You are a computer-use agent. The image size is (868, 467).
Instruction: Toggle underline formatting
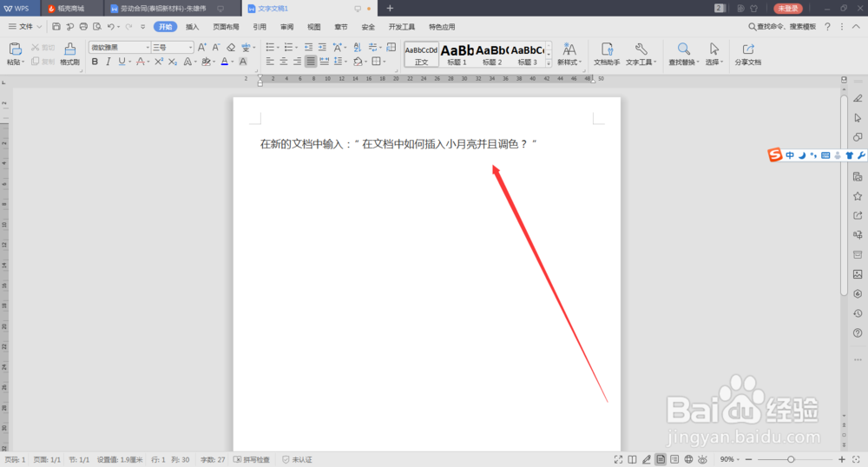coord(122,62)
